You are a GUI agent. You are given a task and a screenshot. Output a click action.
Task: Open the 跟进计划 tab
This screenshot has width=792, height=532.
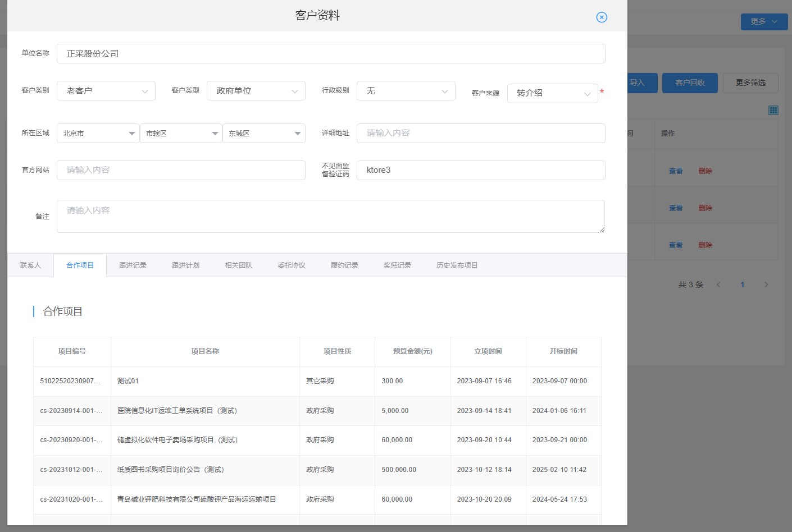pos(185,265)
